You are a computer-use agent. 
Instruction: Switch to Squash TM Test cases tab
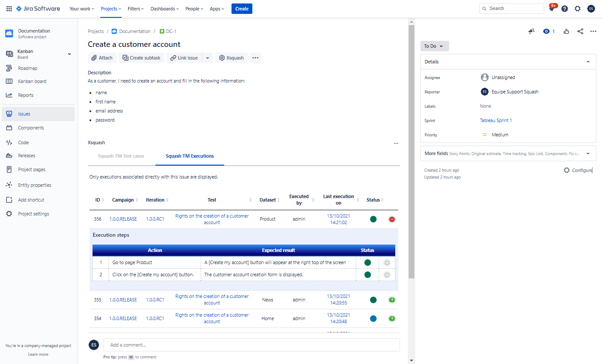pyautogui.click(x=121, y=156)
